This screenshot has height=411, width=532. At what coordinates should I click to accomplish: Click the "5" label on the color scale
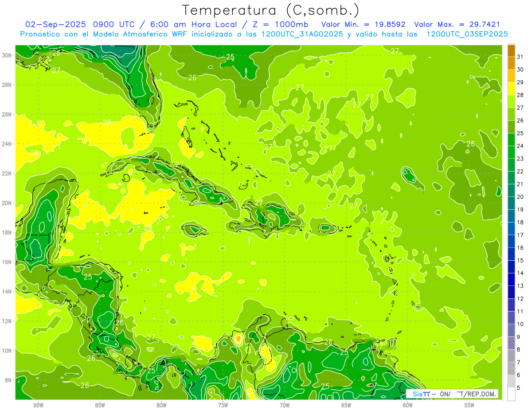point(519,388)
